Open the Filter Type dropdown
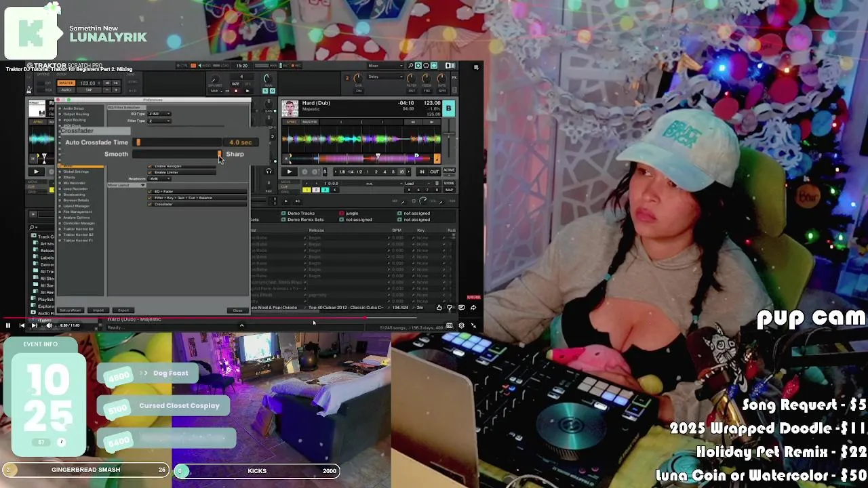The image size is (868, 488). point(160,121)
